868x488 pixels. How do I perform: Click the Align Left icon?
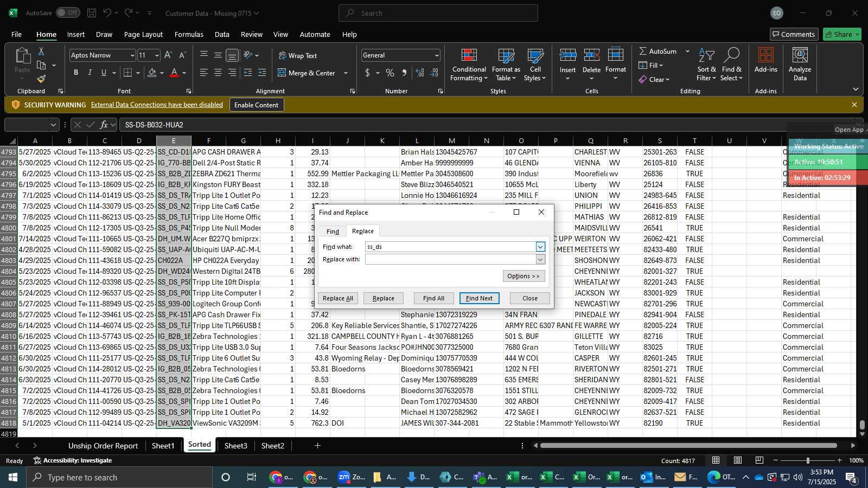point(203,73)
